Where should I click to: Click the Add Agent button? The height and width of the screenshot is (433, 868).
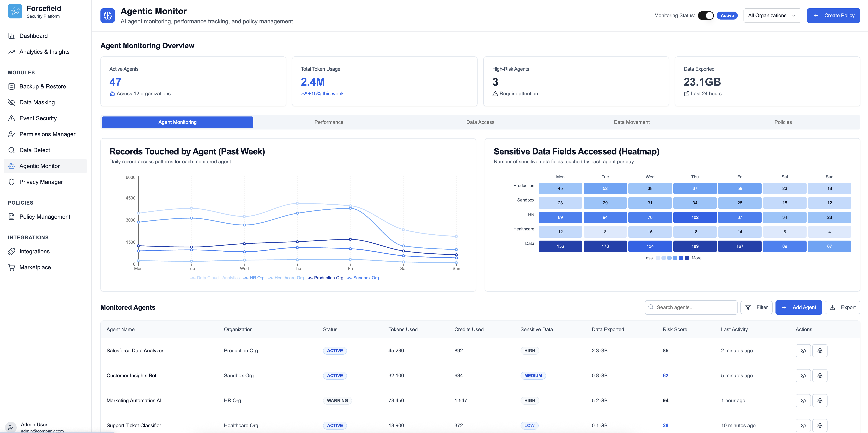(x=798, y=307)
